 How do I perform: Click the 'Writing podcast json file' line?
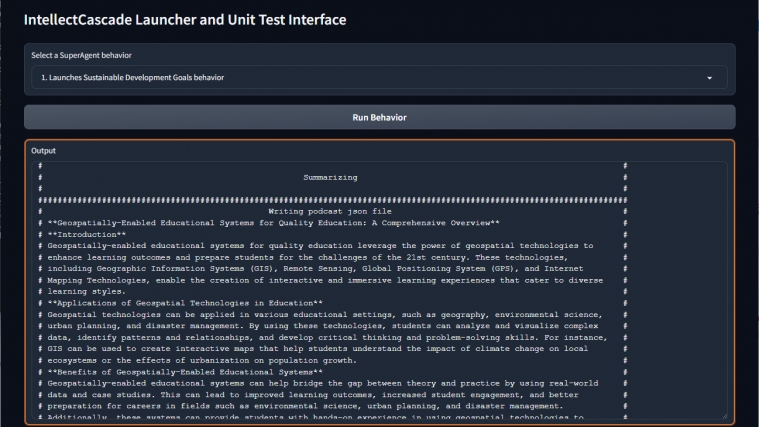coord(330,211)
